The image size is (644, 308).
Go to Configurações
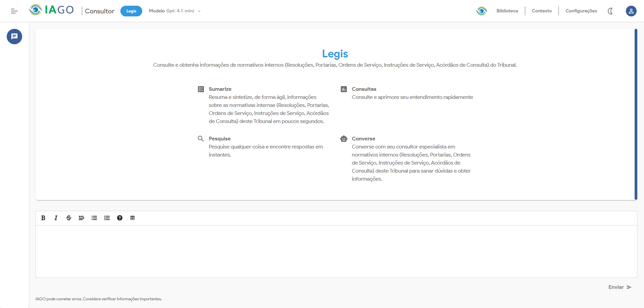tap(581, 11)
